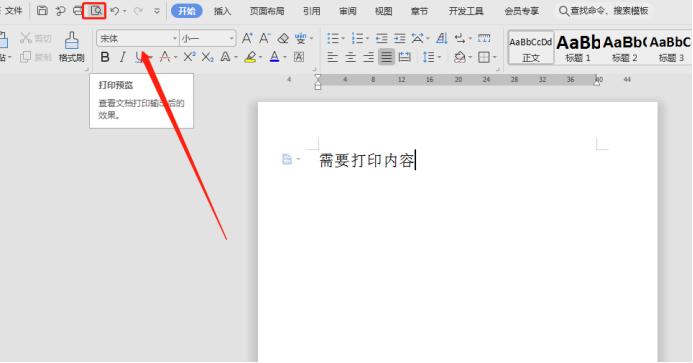Apply the 标题 1 style
This screenshot has height=363, width=693.
(578, 48)
